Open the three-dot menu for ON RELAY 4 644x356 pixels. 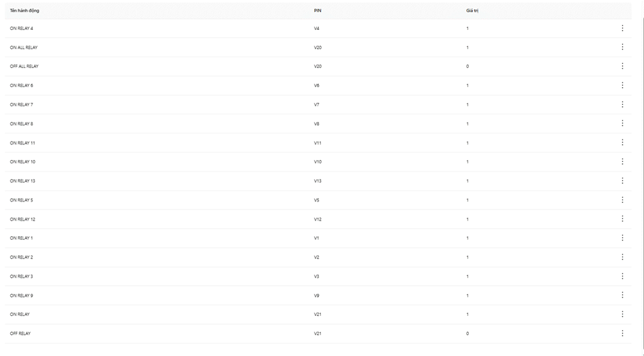(622, 28)
